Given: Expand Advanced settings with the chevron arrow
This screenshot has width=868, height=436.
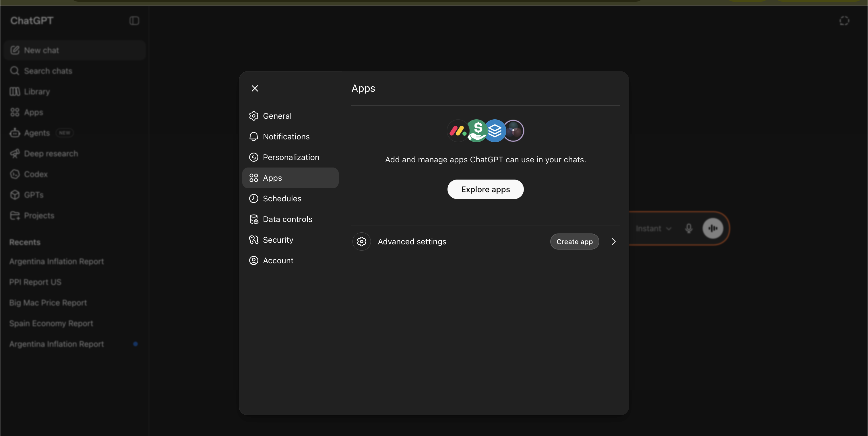Looking at the screenshot, I should [613, 242].
